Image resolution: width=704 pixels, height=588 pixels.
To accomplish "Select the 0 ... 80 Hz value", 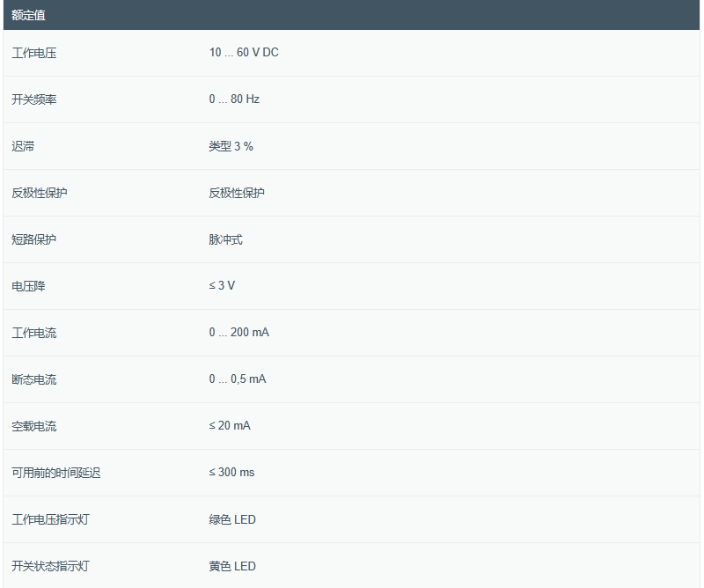I will point(234,99).
